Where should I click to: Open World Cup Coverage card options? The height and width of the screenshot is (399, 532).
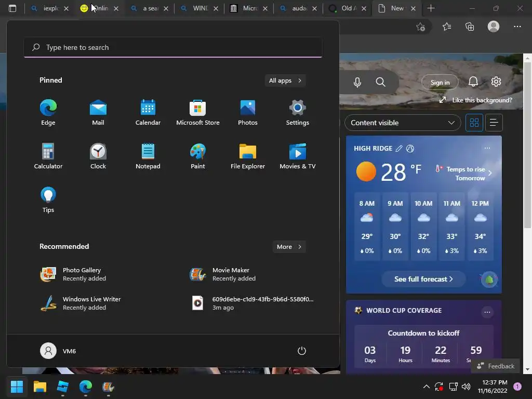(x=487, y=312)
